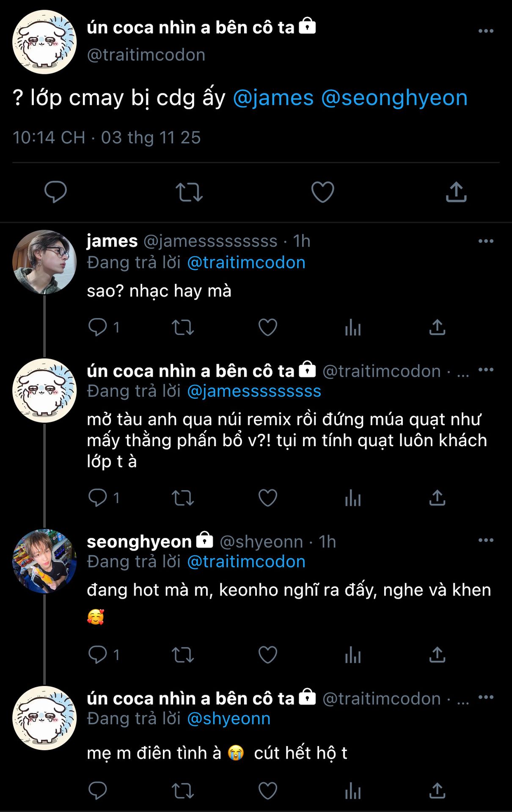Open more options on seonghyeon's reply
The height and width of the screenshot is (812, 512).
[x=485, y=540]
